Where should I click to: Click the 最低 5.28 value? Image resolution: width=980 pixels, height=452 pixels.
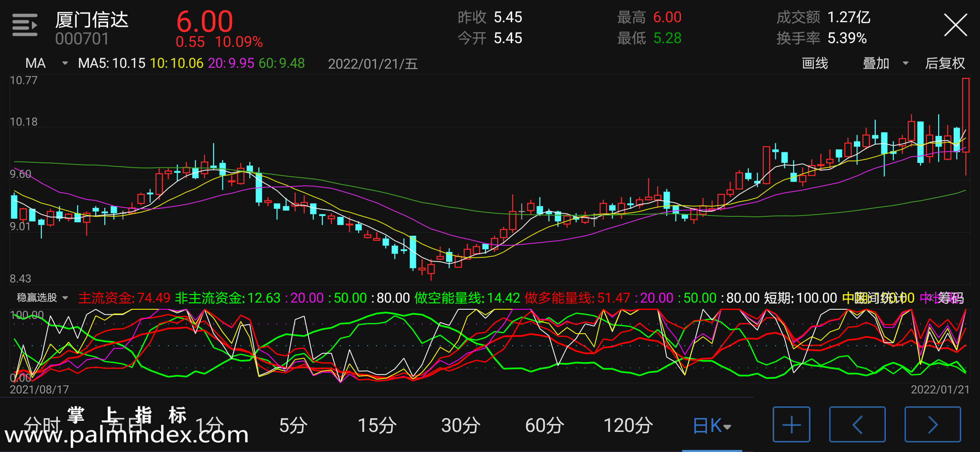point(649,38)
